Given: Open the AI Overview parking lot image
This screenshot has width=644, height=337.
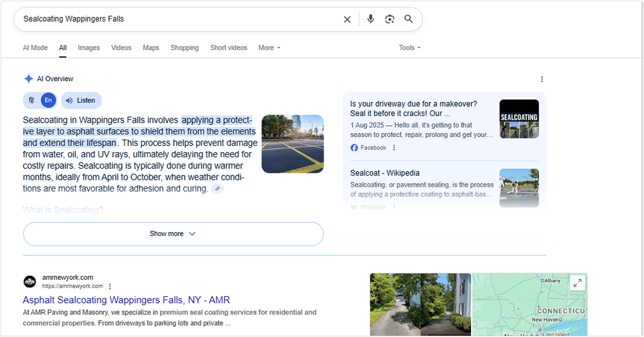Looking at the screenshot, I should tap(292, 144).
